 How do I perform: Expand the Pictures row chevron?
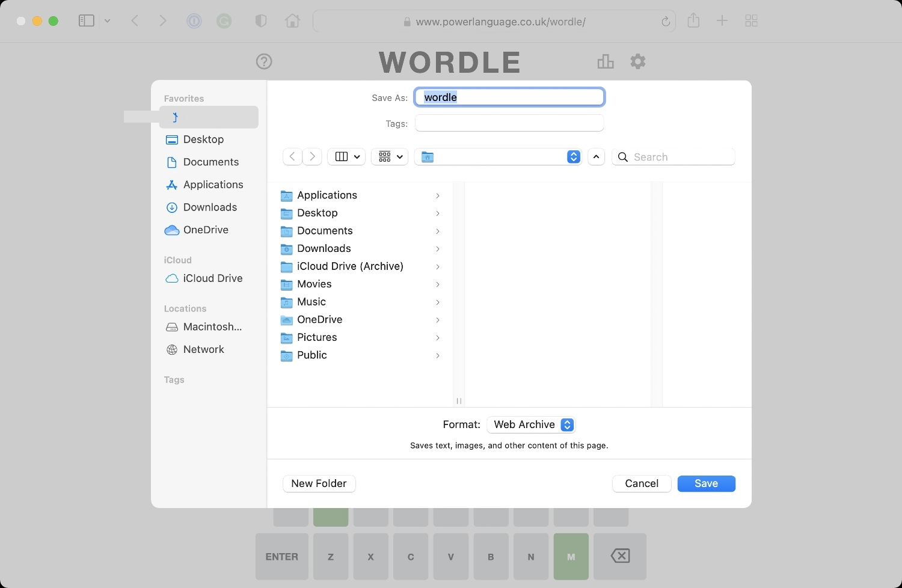[438, 338]
